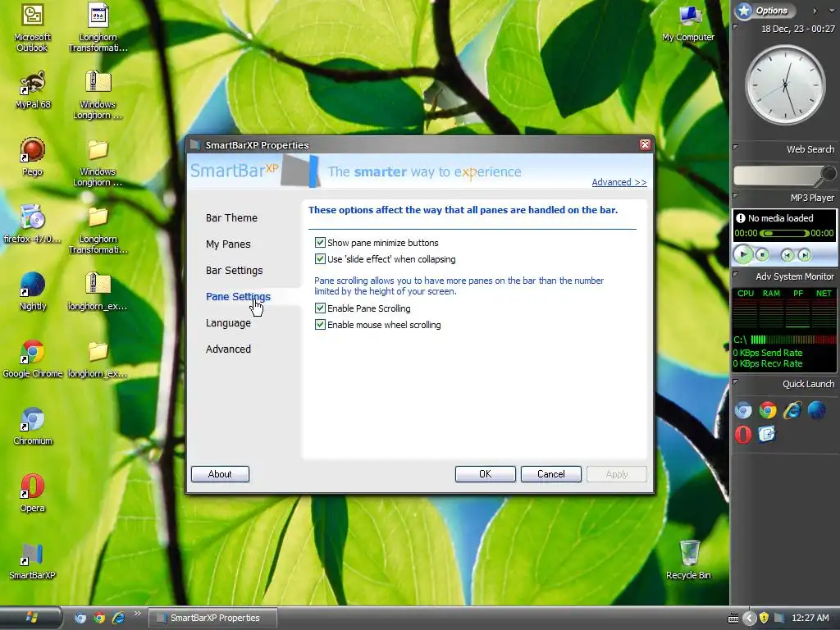Image resolution: width=840 pixels, height=630 pixels.
Task: Open the Recycle Bin
Action: (x=688, y=560)
